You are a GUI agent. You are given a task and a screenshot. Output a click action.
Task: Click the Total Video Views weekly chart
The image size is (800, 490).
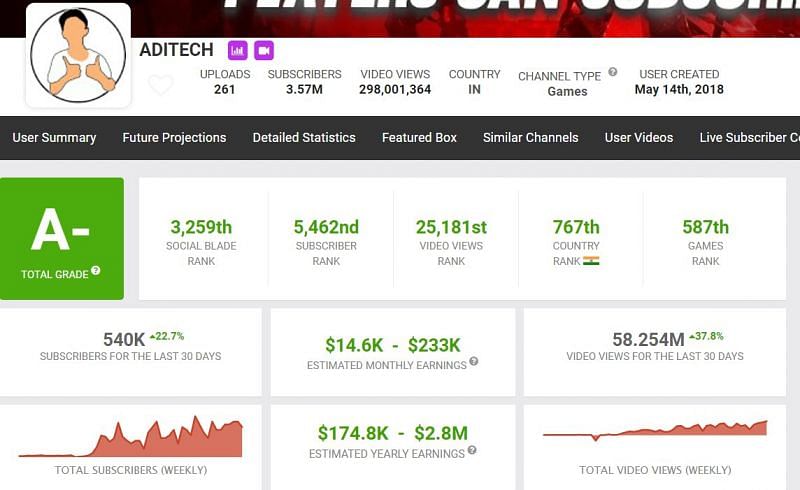(x=655, y=430)
